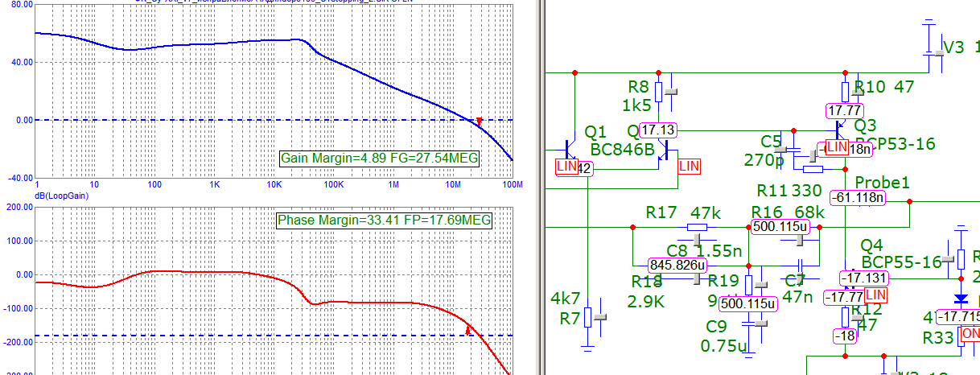Image resolution: width=980 pixels, height=375 pixels.
Task: Select the R17 47k resistor symbol
Action: click(x=698, y=228)
